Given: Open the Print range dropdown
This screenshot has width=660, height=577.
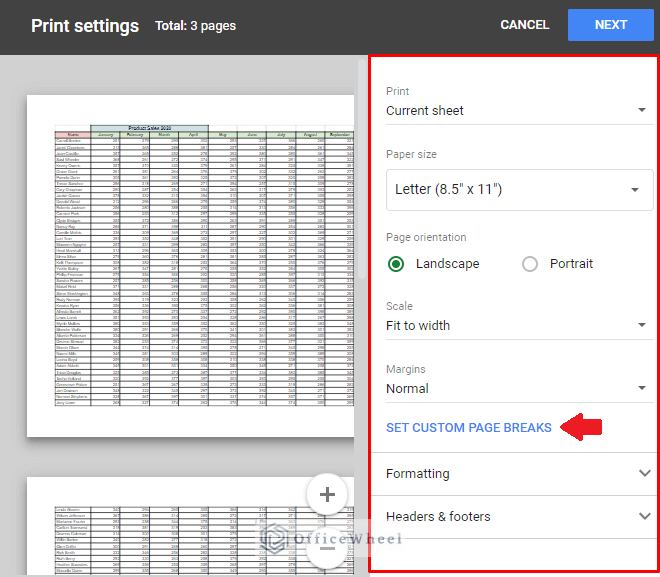Looking at the screenshot, I should [x=515, y=110].
